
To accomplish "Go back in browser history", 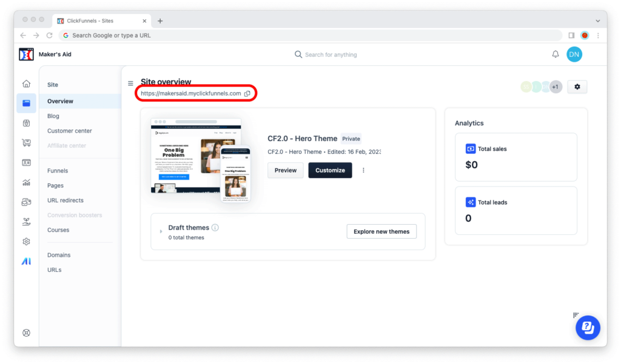I will (x=23, y=35).
